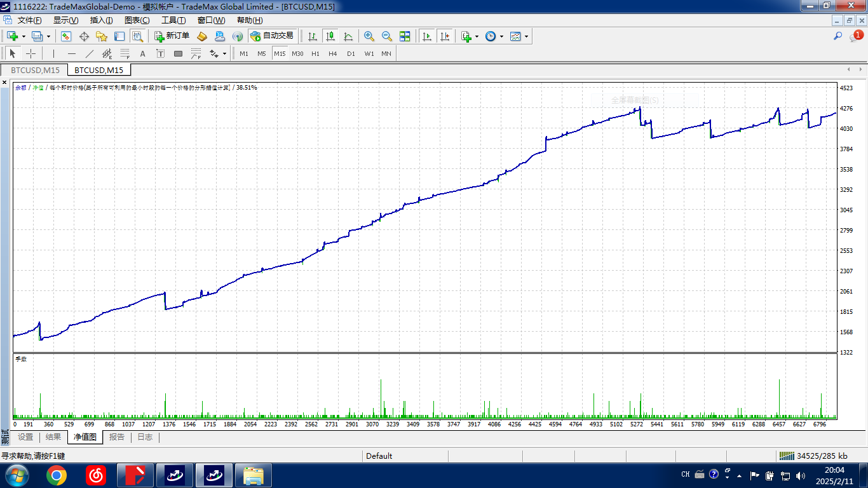868x488 pixels.
Task: Select the crosshair tool
Action: [31, 54]
